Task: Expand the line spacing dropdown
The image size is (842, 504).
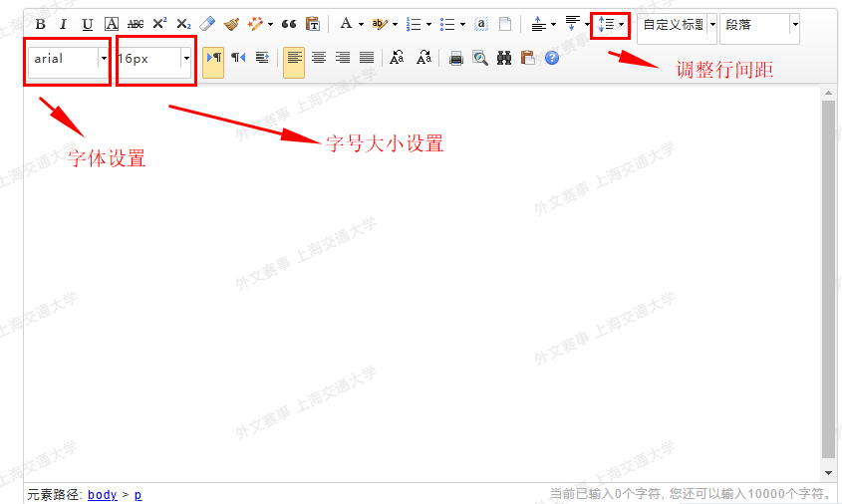Action: (x=622, y=24)
